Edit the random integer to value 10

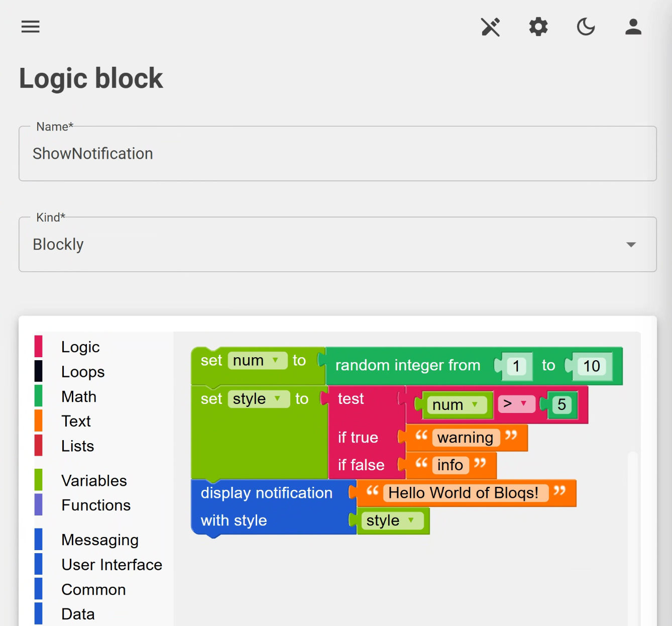[592, 366]
